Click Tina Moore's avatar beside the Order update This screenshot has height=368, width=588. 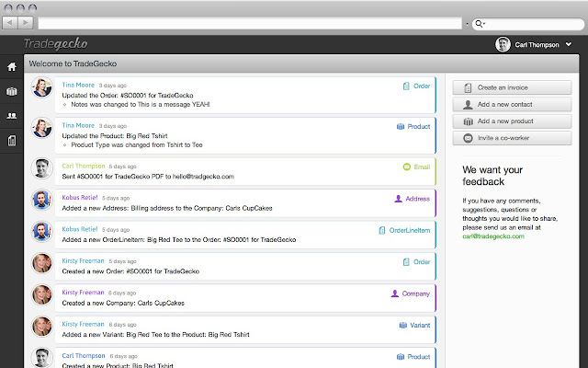coord(41,87)
